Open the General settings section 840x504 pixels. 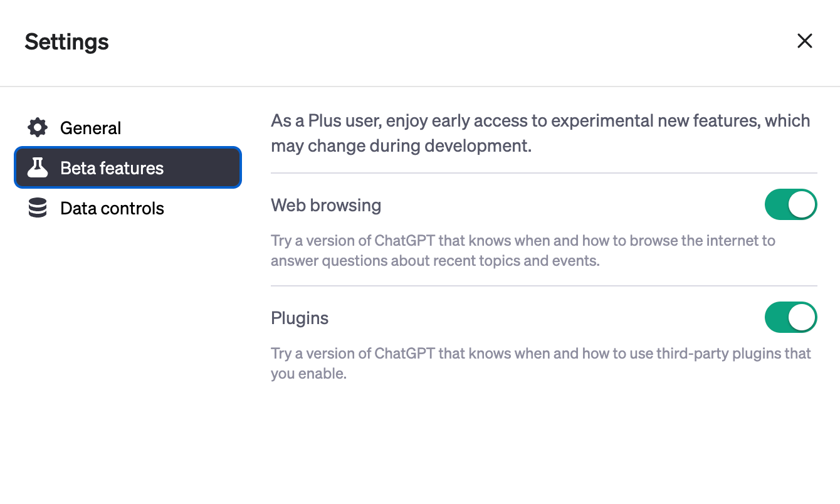tap(90, 127)
